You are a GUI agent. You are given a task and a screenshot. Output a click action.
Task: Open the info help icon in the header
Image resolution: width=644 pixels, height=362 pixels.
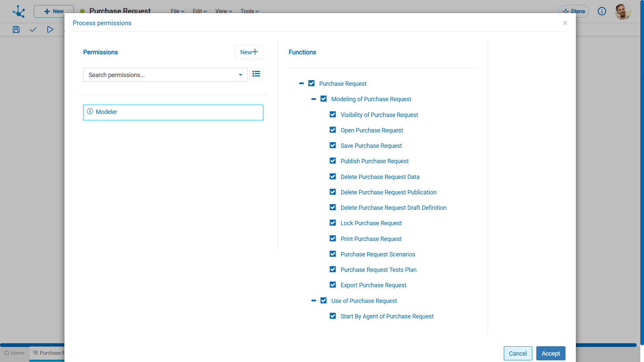click(602, 11)
